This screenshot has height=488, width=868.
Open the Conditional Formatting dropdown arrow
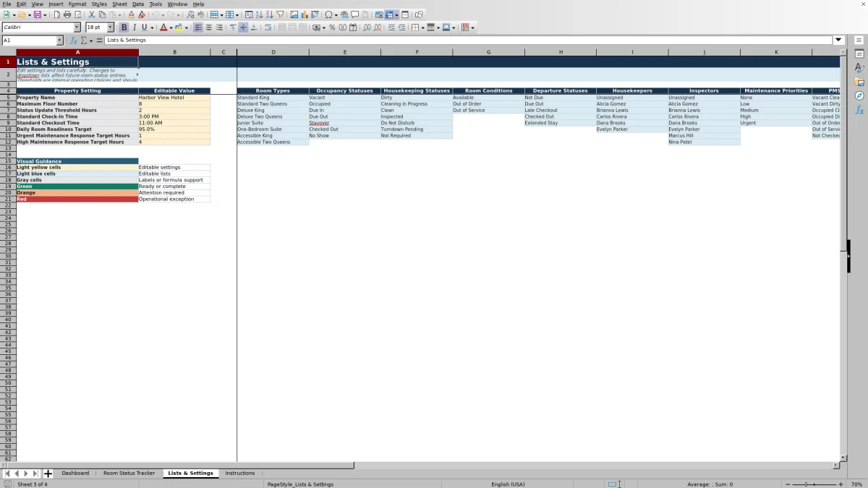tap(472, 27)
